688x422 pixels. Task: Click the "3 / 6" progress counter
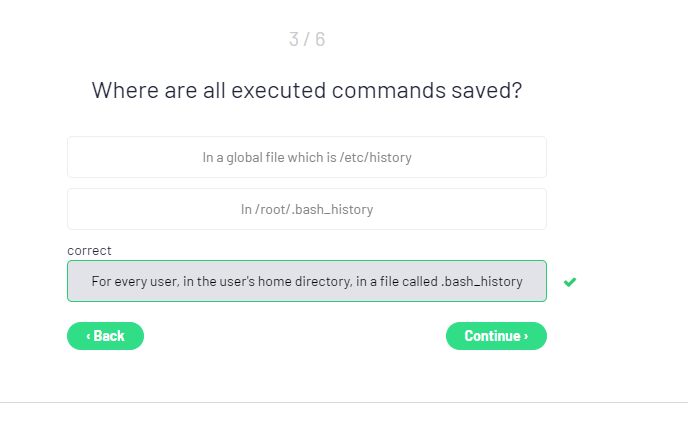tap(307, 40)
